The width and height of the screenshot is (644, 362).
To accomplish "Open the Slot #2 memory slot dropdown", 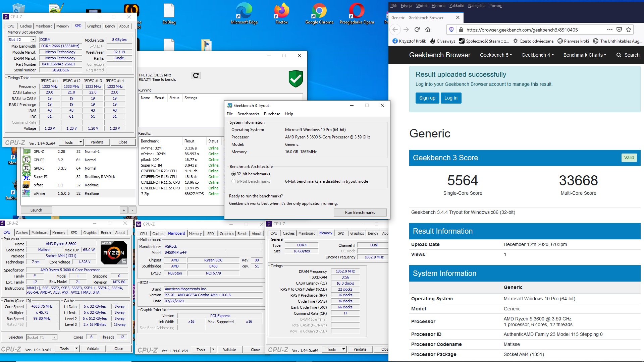I will pos(33,40).
